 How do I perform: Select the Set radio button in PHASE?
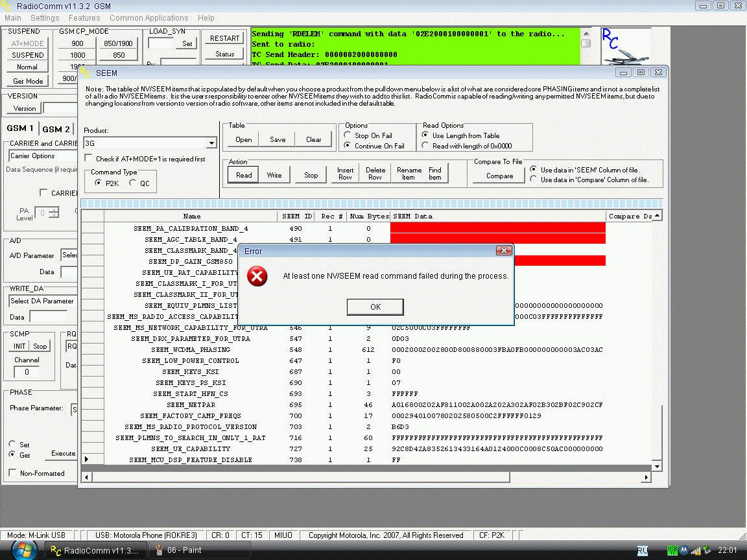point(12,444)
